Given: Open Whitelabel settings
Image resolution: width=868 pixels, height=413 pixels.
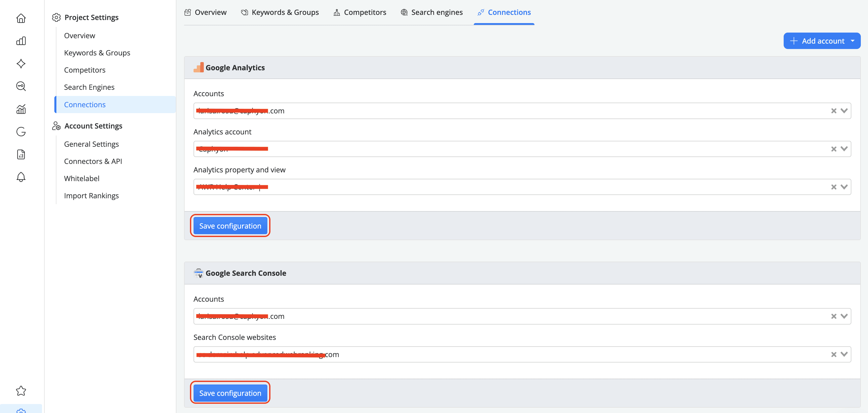Looking at the screenshot, I should [82, 178].
